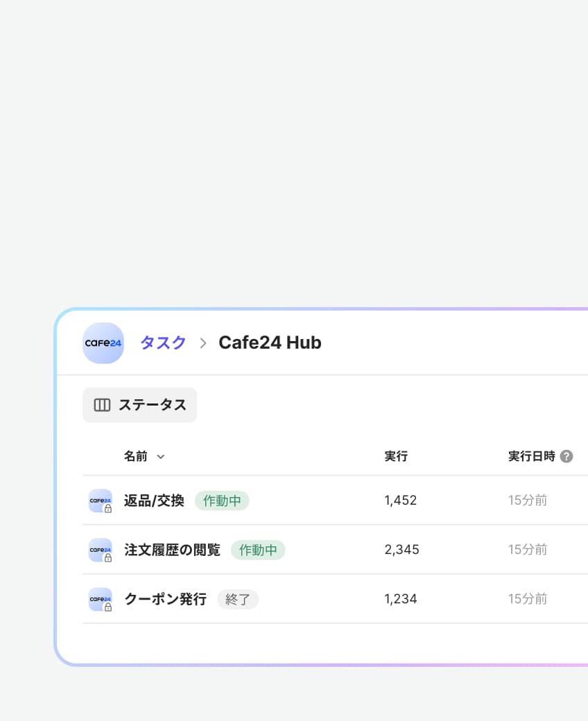This screenshot has height=721, width=588.
Task: Click the column layout icon beside ステータス
Action: tap(102, 405)
